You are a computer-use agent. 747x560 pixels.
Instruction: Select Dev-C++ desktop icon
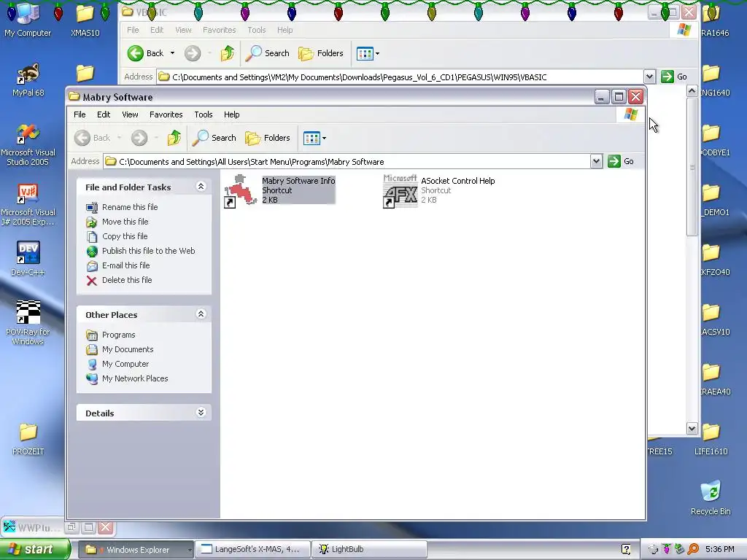click(x=28, y=259)
